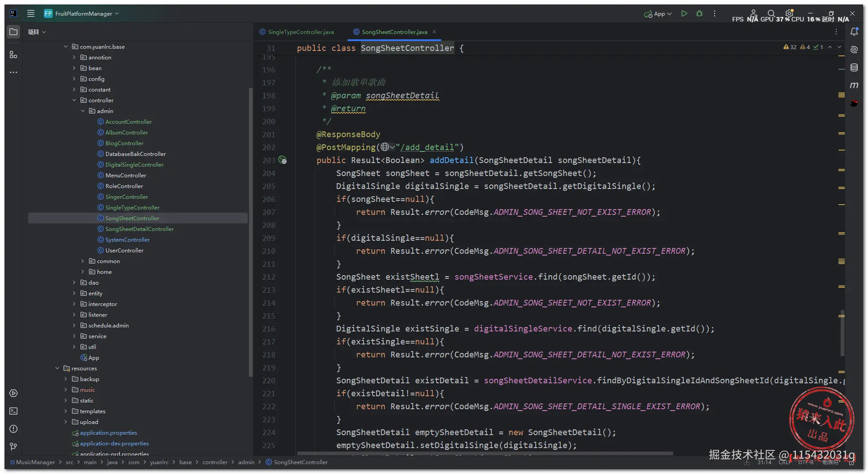Open the inspection warnings widget
The image size is (868, 474).
(x=803, y=47)
